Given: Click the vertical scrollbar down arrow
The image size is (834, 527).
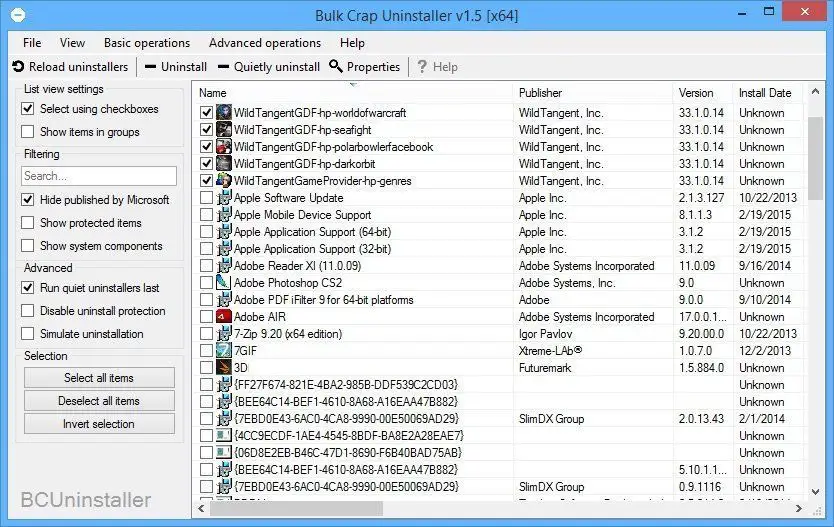Looking at the screenshot, I should [x=815, y=492].
